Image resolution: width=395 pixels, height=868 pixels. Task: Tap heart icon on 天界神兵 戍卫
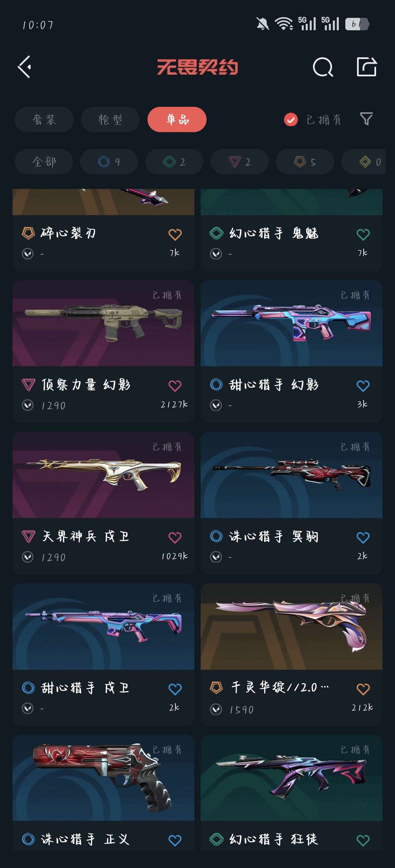[x=175, y=537]
